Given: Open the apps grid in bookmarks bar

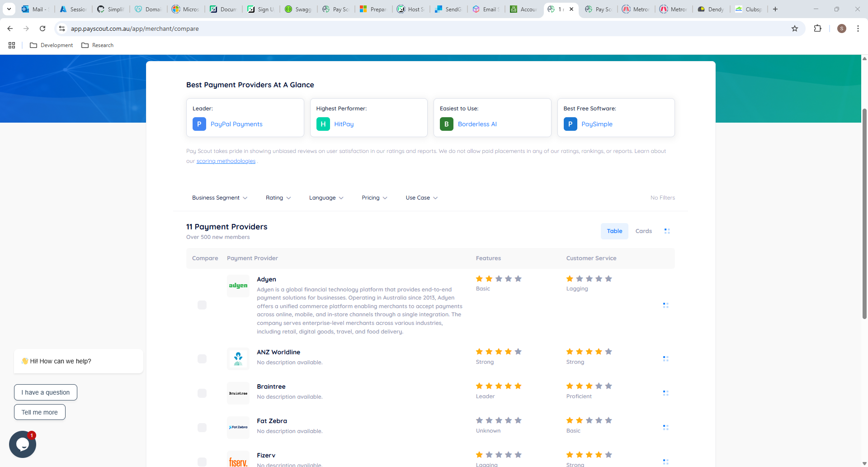Looking at the screenshot, I should (12, 45).
